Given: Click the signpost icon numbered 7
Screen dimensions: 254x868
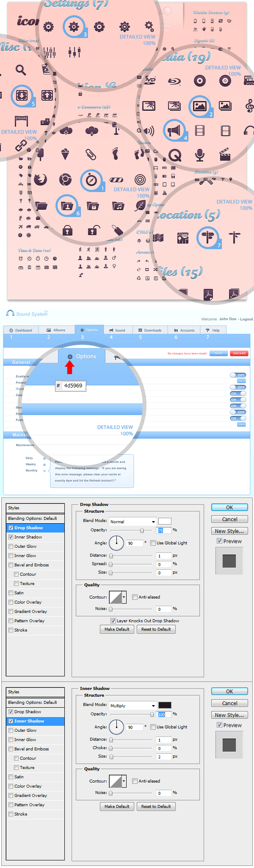Looking at the screenshot, I should [208, 237].
